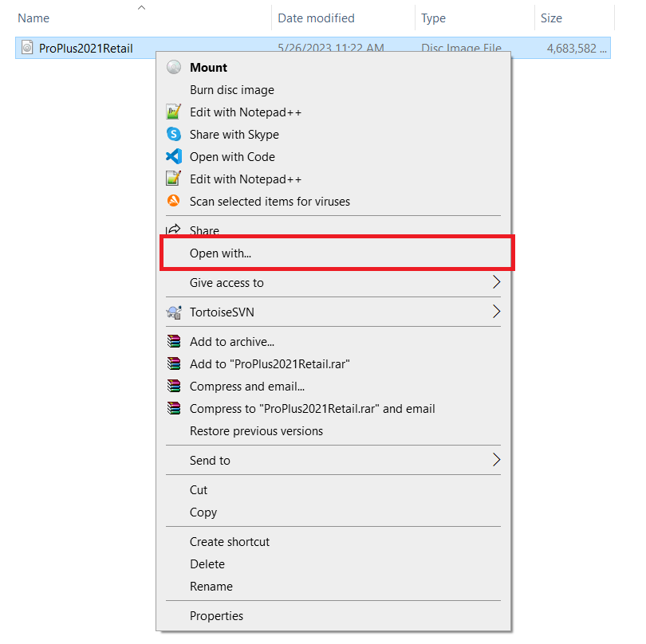Viewport: 646px width, 644px height.
Task: Click WinRAR icon beside Compress and email
Action: coord(174,386)
